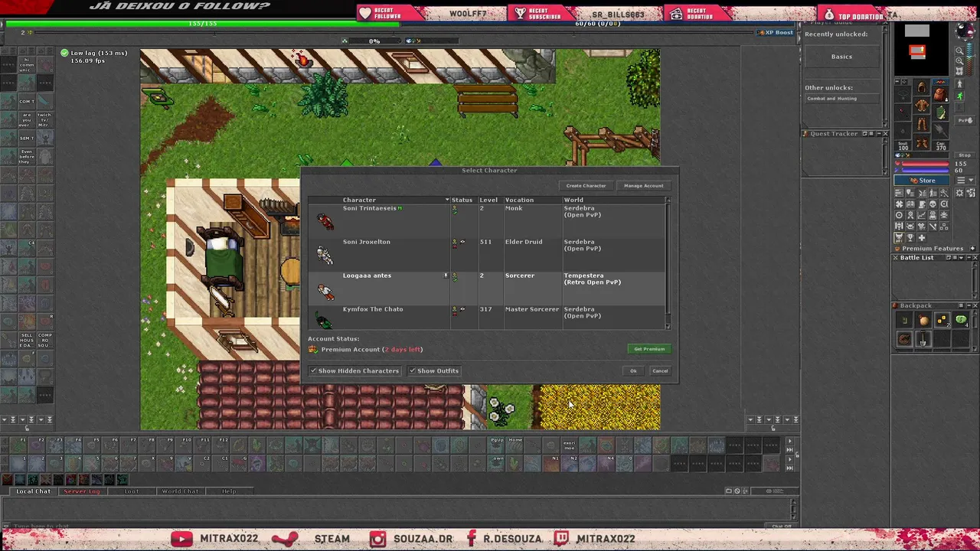Toggle the Show Outfits checkbox
The image size is (980, 551).
point(412,371)
